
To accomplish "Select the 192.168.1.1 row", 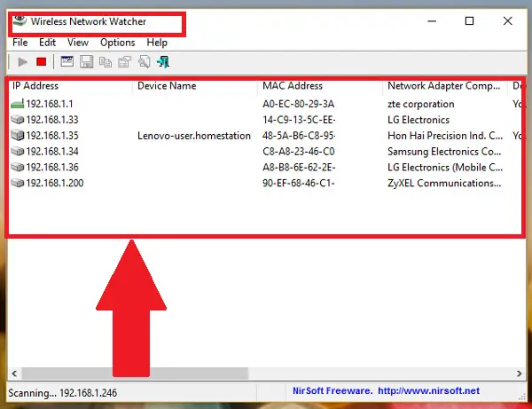I will pyautogui.click(x=265, y=104).
